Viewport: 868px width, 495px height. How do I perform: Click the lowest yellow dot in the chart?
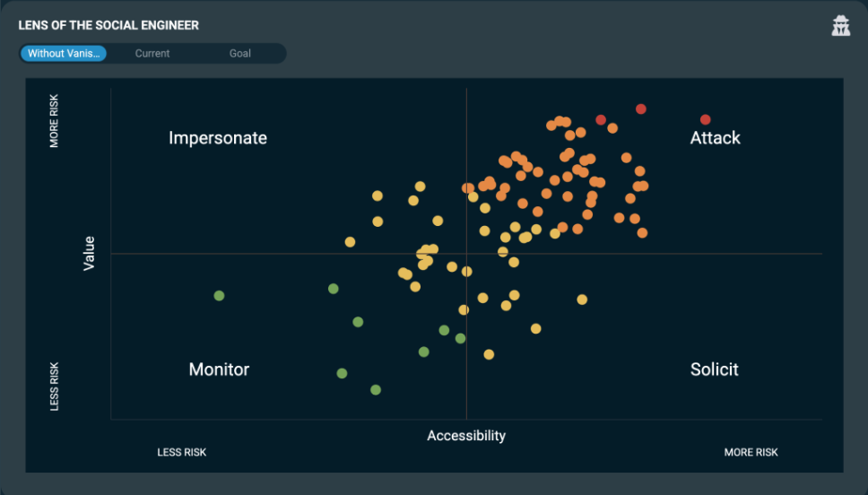pos(489,354)
